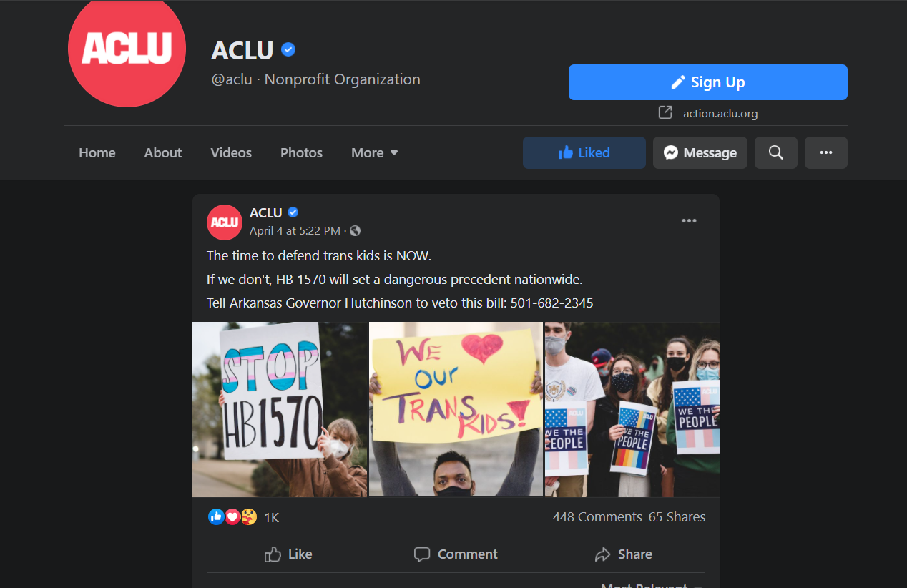The image size is (907, 588).
Task: View the post reaction emoji icons
Action: (x=232, y=516)
